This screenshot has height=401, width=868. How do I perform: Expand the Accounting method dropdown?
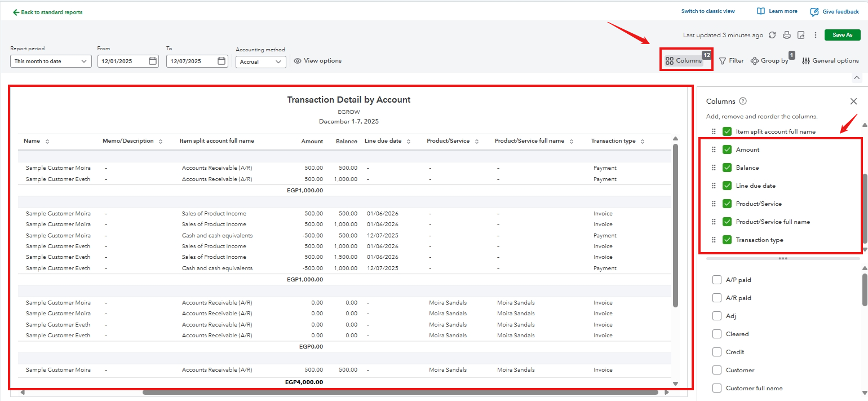pyautogui.click(x=260, y=61)
